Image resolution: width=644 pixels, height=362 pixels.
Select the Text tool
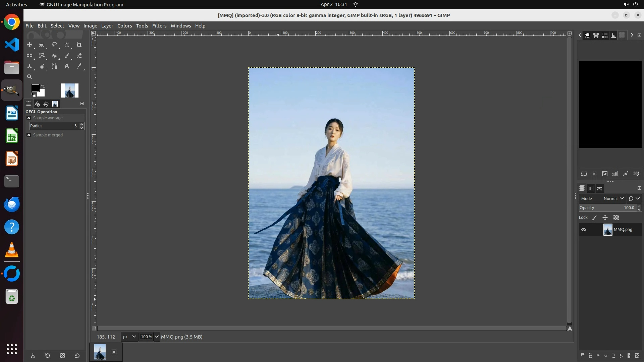coord(66,66)
